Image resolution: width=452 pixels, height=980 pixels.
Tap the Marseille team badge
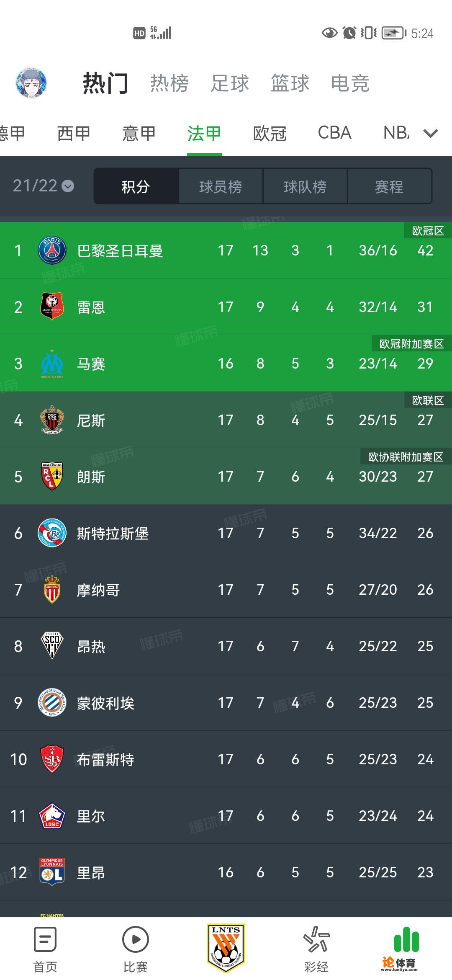[x=51, y=364]
